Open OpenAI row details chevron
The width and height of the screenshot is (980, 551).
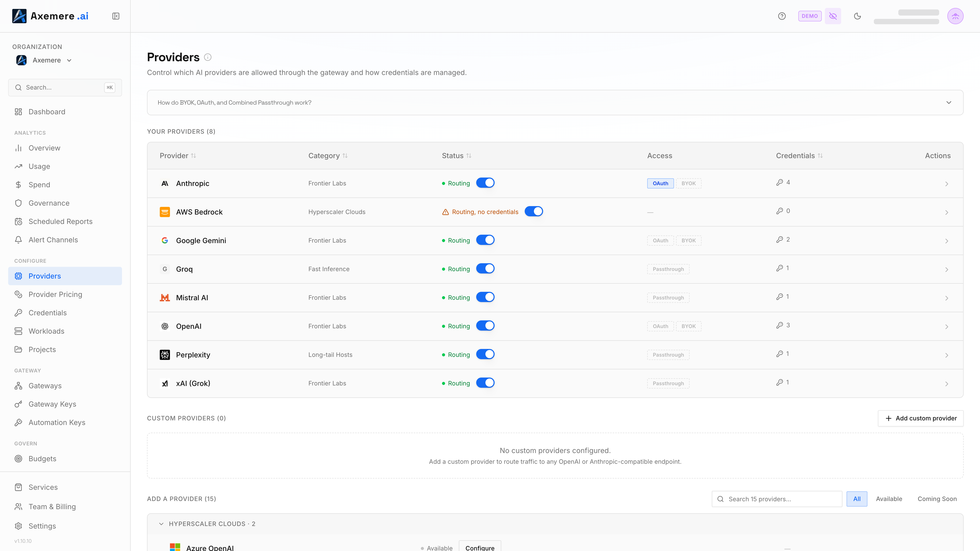[x=947, y=327]
